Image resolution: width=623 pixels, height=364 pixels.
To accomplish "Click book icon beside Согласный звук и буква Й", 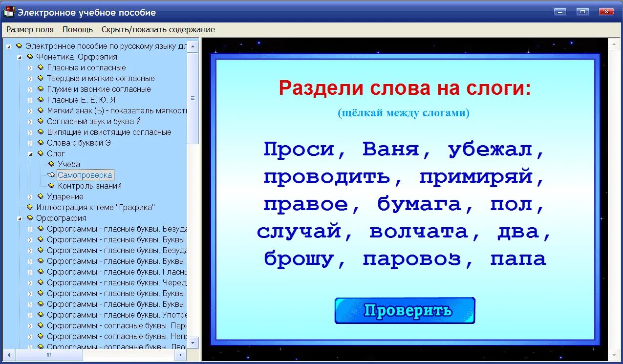I will (41, 121).
